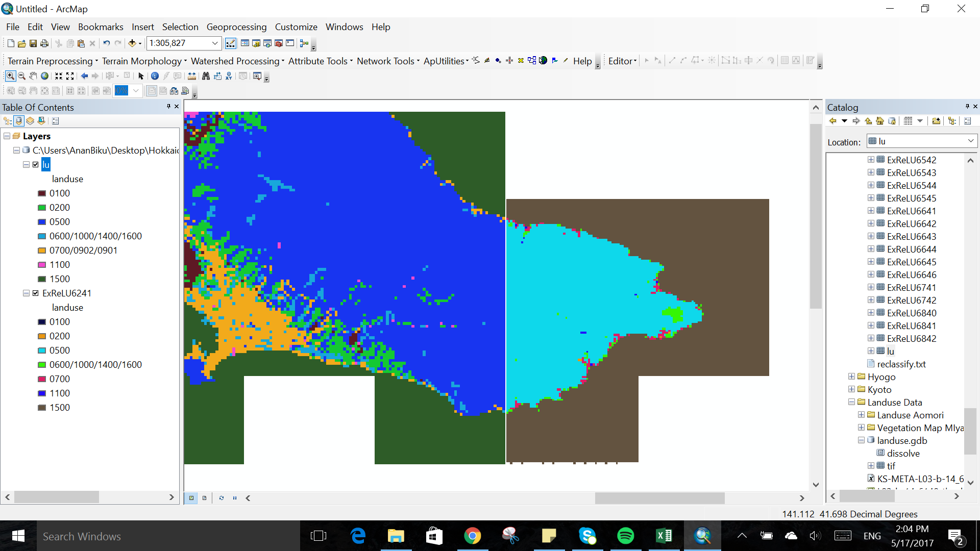
Task: Click the Full Extent globe icon
Action: [45, 76]
